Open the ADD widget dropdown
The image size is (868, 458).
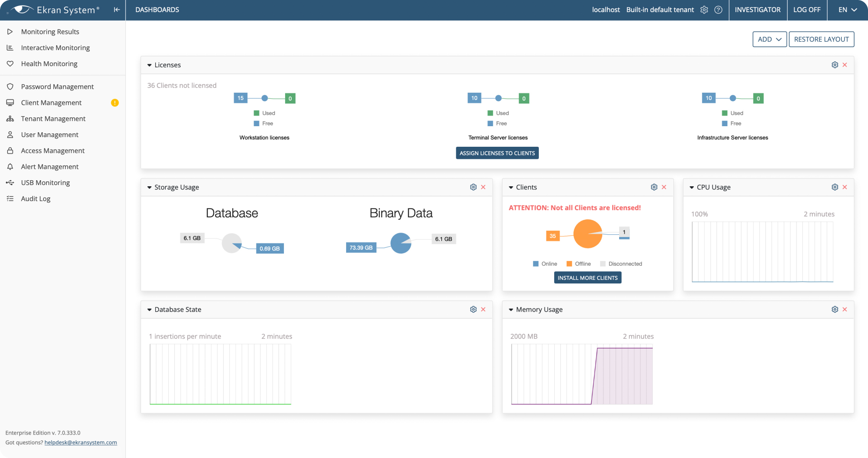click(770, 39)
